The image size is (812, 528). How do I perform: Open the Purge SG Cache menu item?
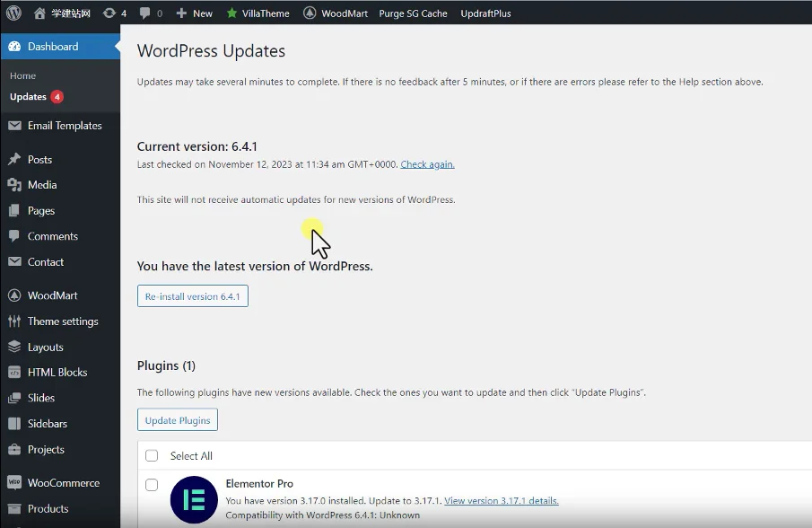(x=414, y=13)
